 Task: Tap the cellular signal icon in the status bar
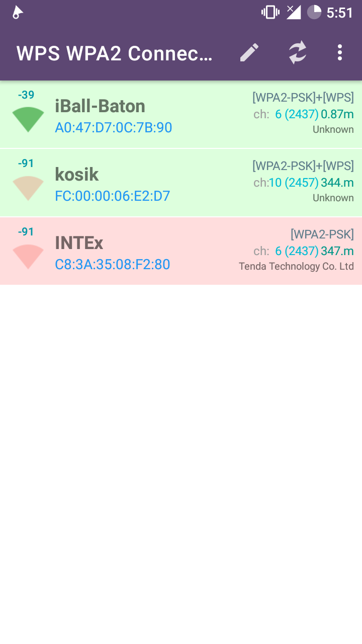293,12
